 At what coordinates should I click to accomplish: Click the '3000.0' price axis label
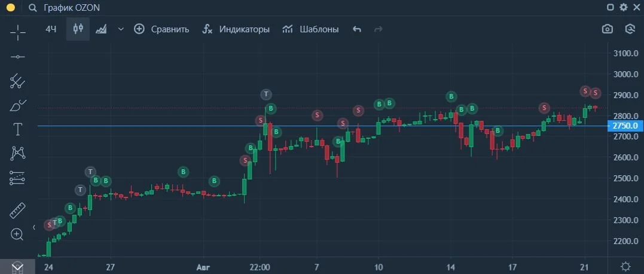(625, 74)
